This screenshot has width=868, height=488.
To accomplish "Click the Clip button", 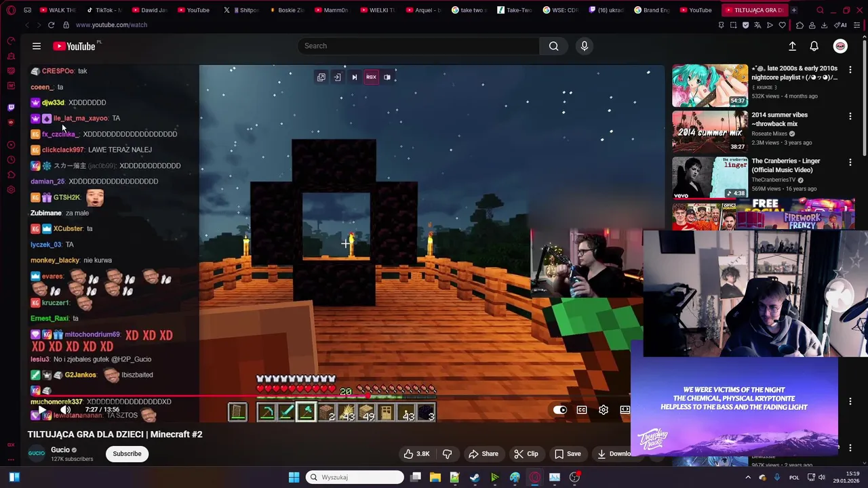I will (x=526, y=454).
